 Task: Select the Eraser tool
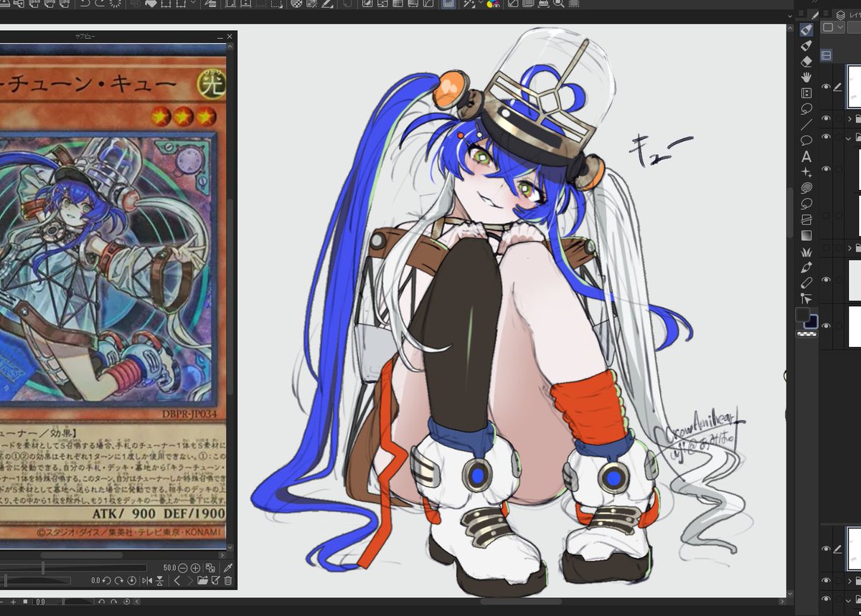pos(806,62)
